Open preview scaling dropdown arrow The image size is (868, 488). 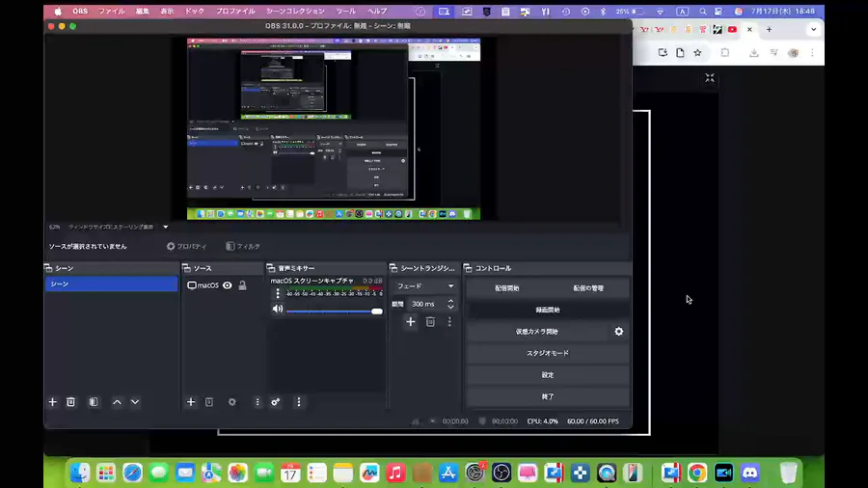point(166,227)
